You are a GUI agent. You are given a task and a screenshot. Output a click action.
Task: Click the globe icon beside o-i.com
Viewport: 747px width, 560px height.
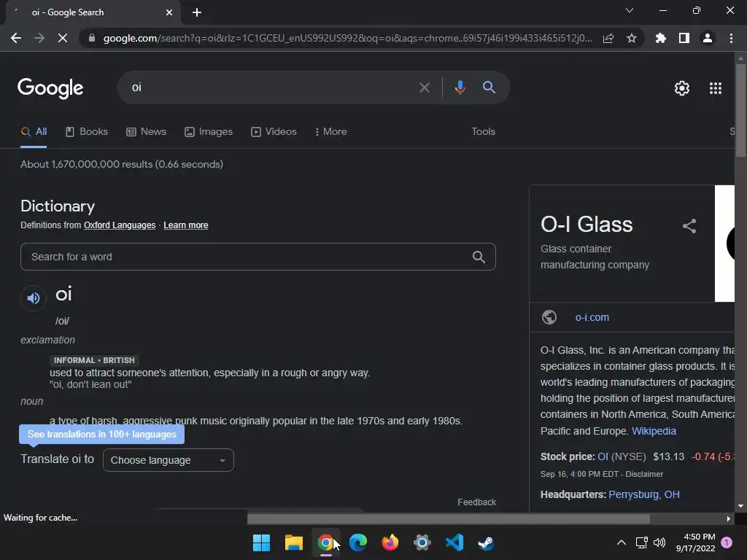click(549, 317)
